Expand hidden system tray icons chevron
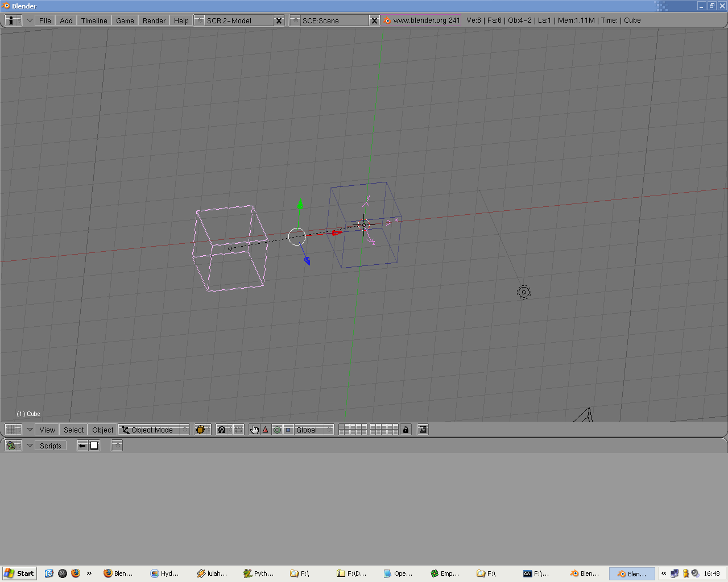The image size is (728, 582). 663,573
